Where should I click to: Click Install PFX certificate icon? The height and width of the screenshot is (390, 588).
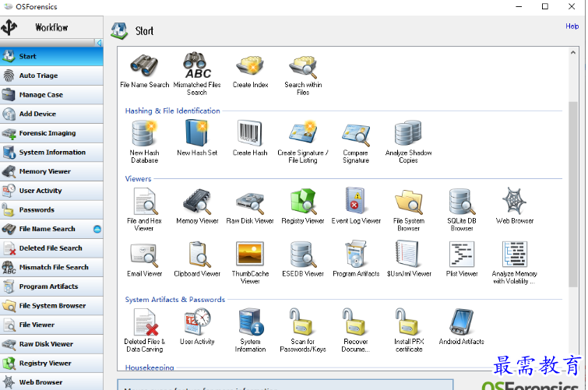pyautogui.click(x=407, y=321)
